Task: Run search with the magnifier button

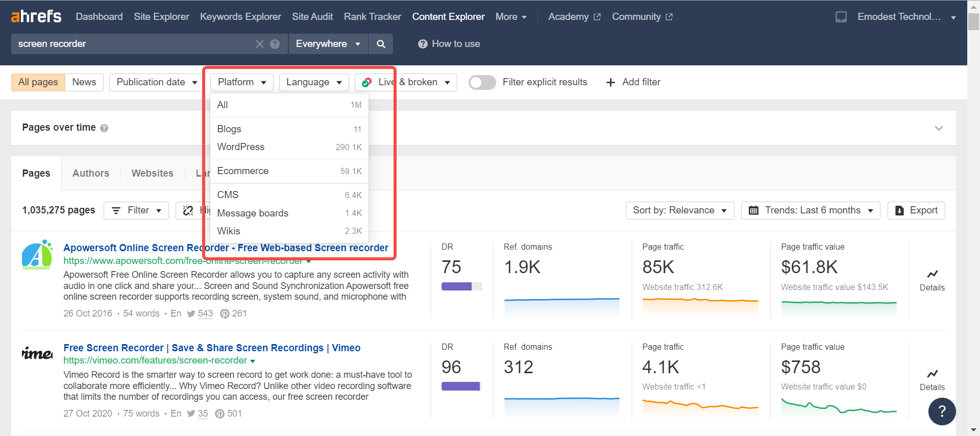Action: click(x=381, y=44)
